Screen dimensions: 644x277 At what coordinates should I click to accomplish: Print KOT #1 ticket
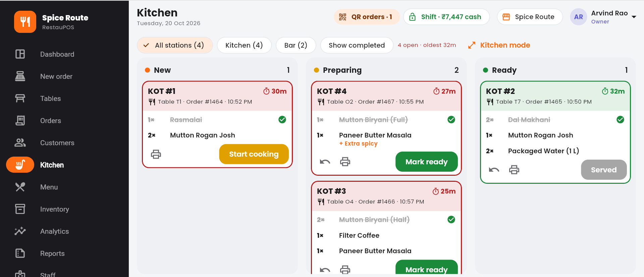[156, 154]
